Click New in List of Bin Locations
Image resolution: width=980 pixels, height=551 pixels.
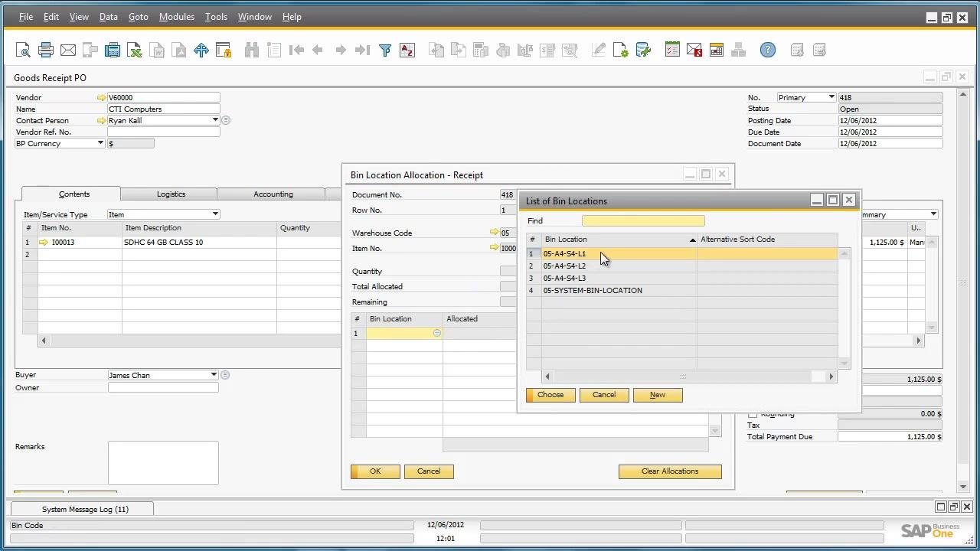[658, 395]
